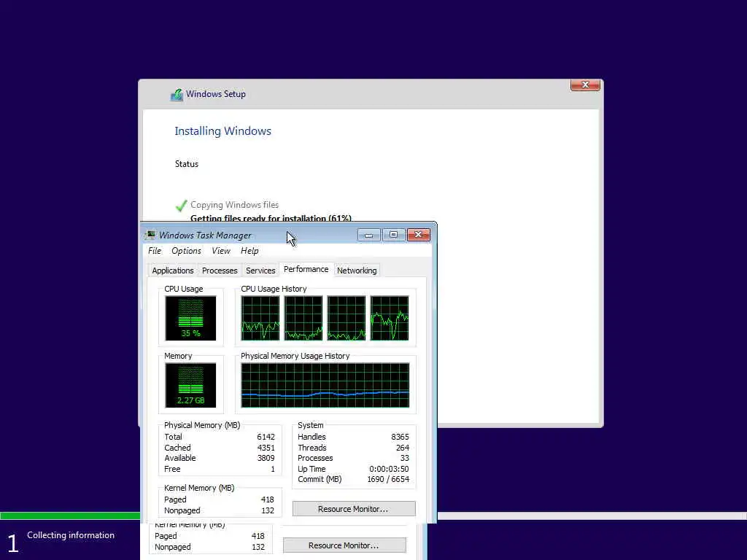
Task: Maximize the Windows Task Manager window
Action: [393, 235]
